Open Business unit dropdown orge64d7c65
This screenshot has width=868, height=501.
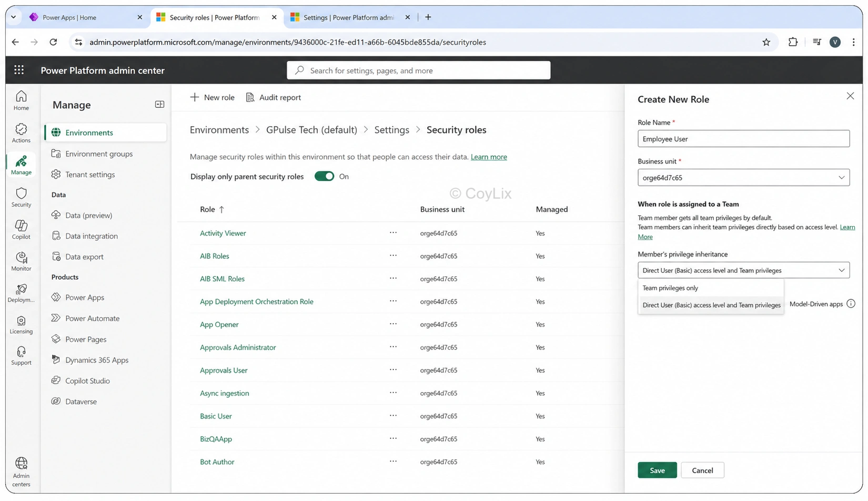tap(743, 178)
